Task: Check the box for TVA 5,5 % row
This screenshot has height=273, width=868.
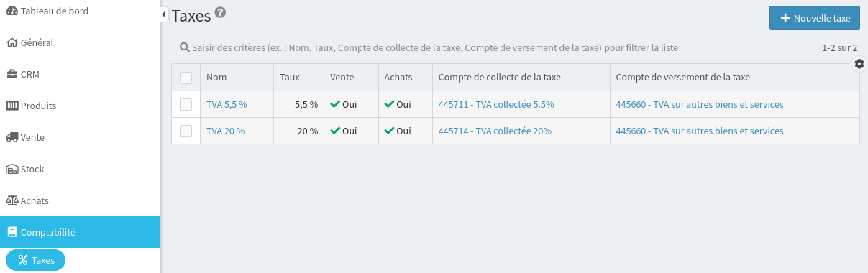Action: tap(186, 104)
